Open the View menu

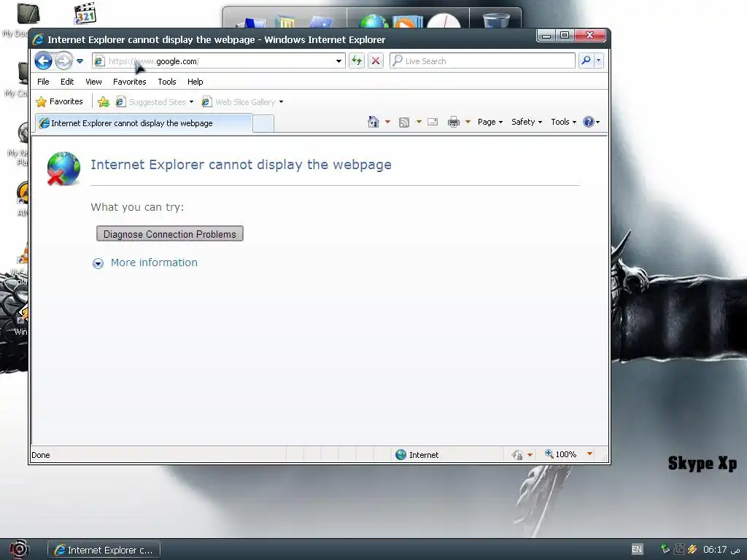[x=93, y=82]
